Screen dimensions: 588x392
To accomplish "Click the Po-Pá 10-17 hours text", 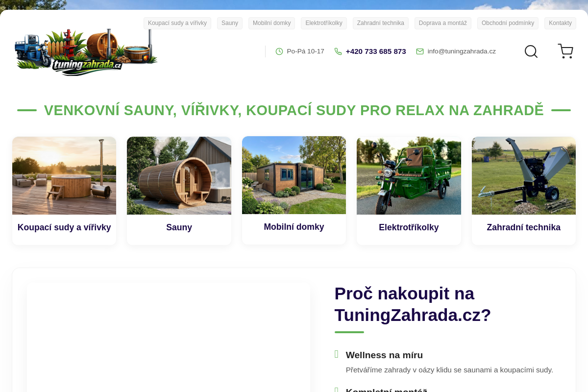I will (306, 51).
